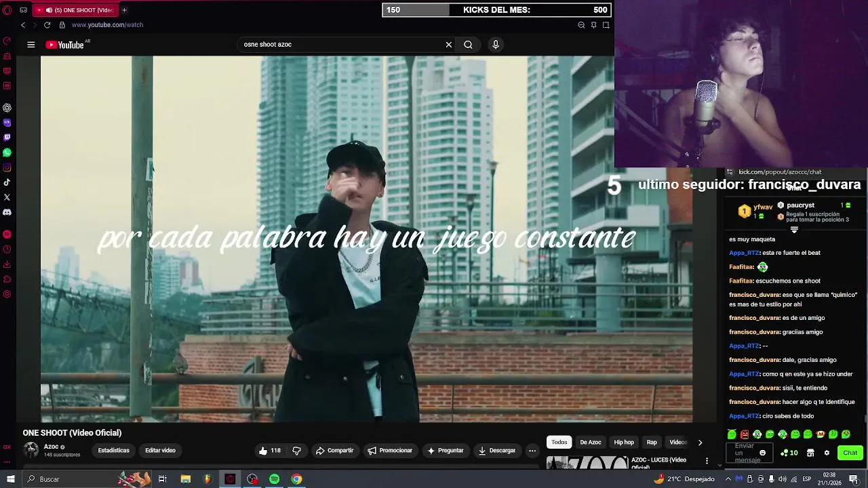Open extensions cube icon in sidebar
This screenshot has height=488, width=868.
(x=7, y=279)
